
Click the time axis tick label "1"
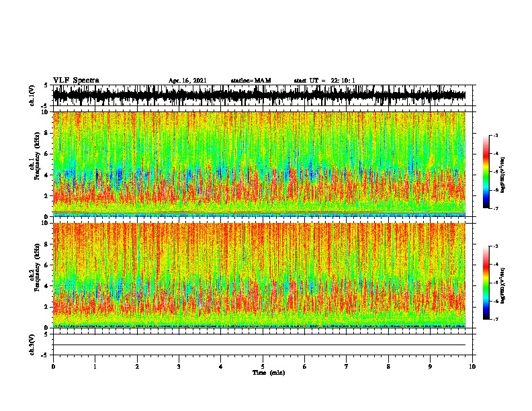[x=95, y=366]
